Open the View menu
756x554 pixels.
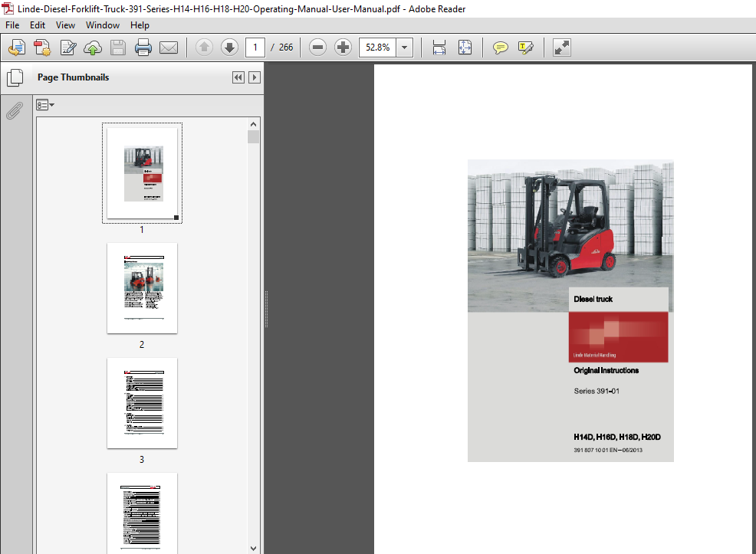[65, 25]
